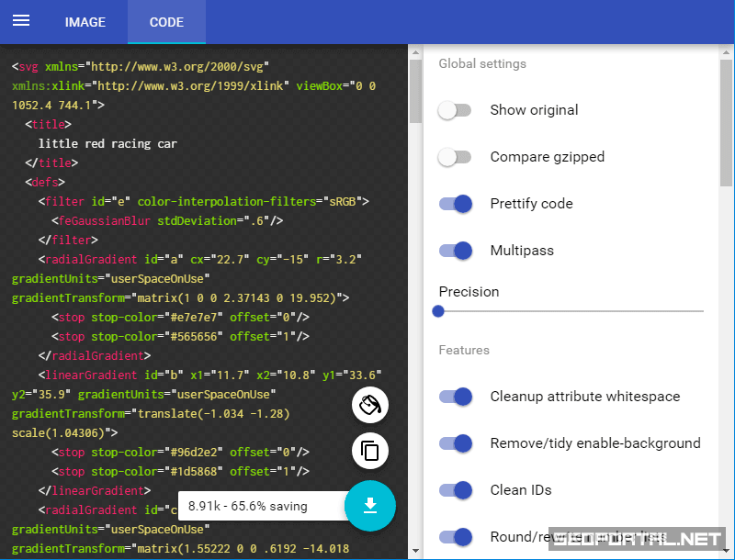The image size is (735, 560).
Task: Select the CODE tab
Action: (x=166, y=22)
